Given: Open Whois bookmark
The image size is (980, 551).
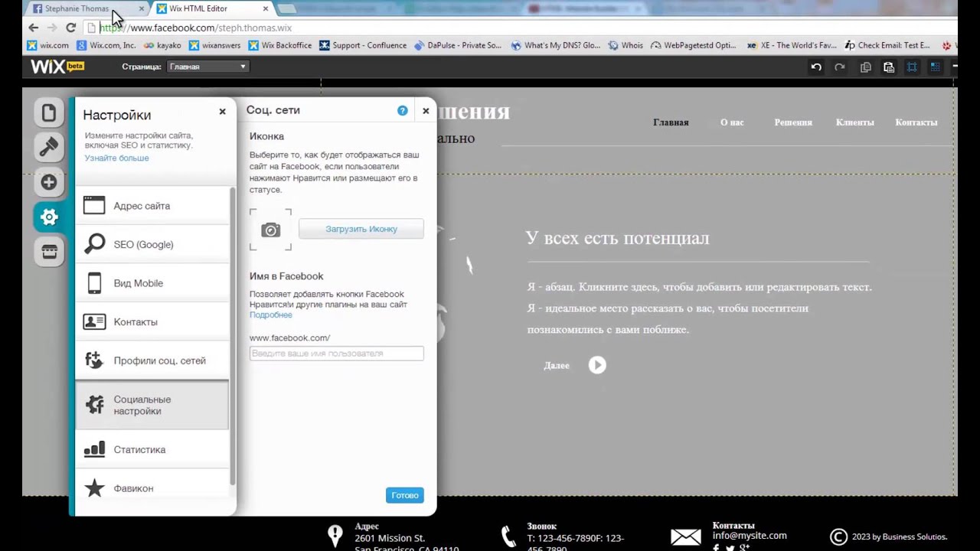Looking at the screenshot, I should point(626,45).
